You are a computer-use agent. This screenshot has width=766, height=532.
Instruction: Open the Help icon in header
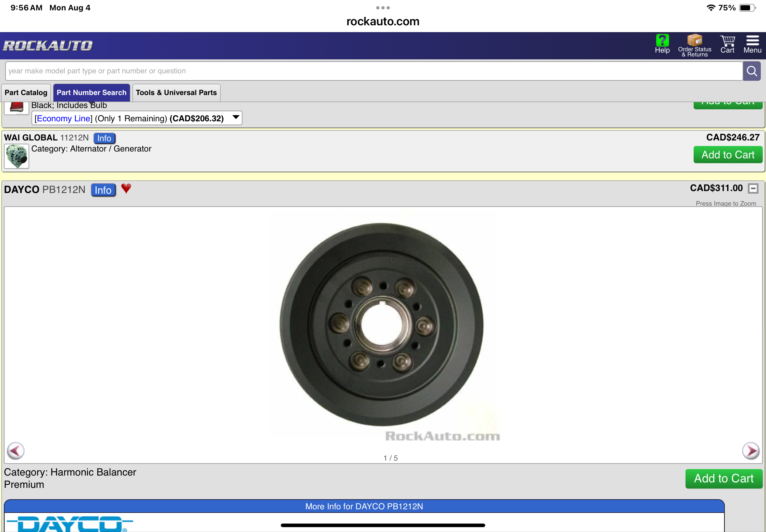click(662, 44)
